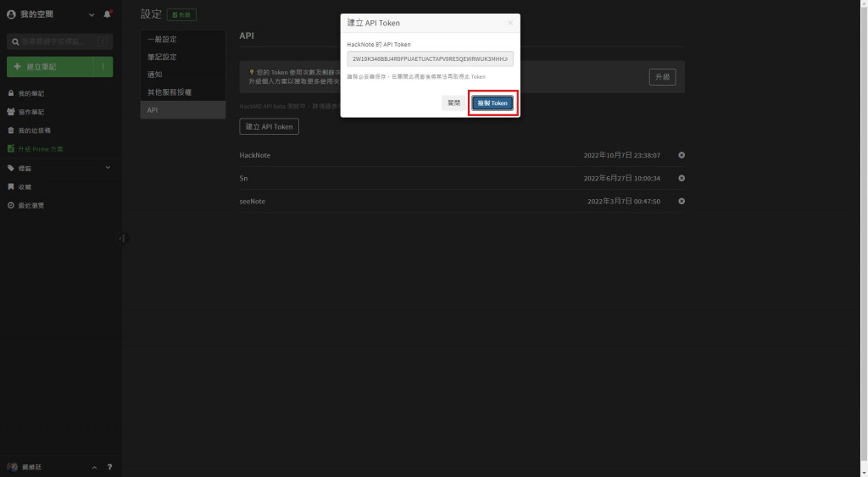The height and width of the screenshot is (477, 868).
Task: Click the search magnifier icon
Action: [x=15, y=42]
